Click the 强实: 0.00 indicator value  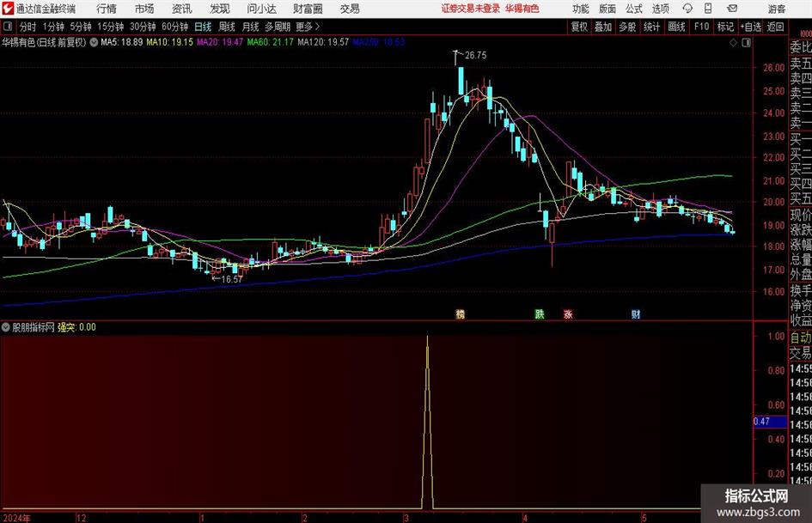pos(76,327)
